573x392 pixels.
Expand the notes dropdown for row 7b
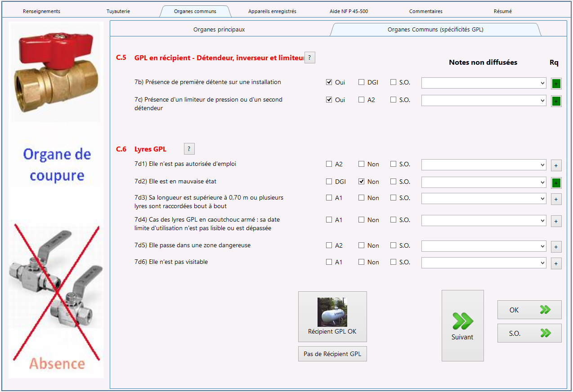542,83
